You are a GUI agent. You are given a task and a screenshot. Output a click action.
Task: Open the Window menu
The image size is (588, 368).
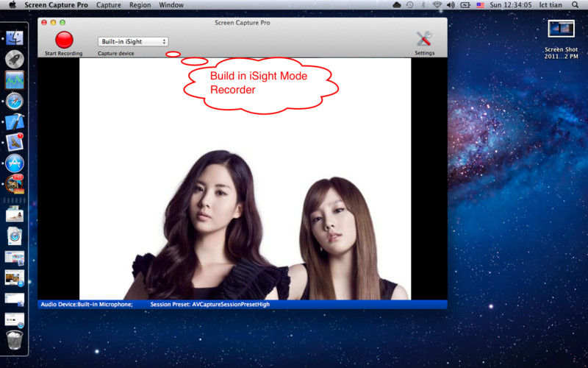coord(171,5)
